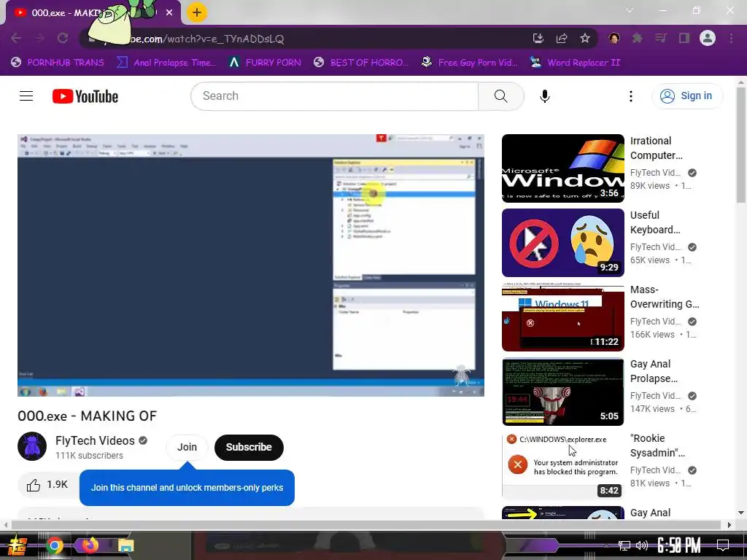Open YouTube settings three-dot menu
747x560 pixels.
[x=631, y=96]
